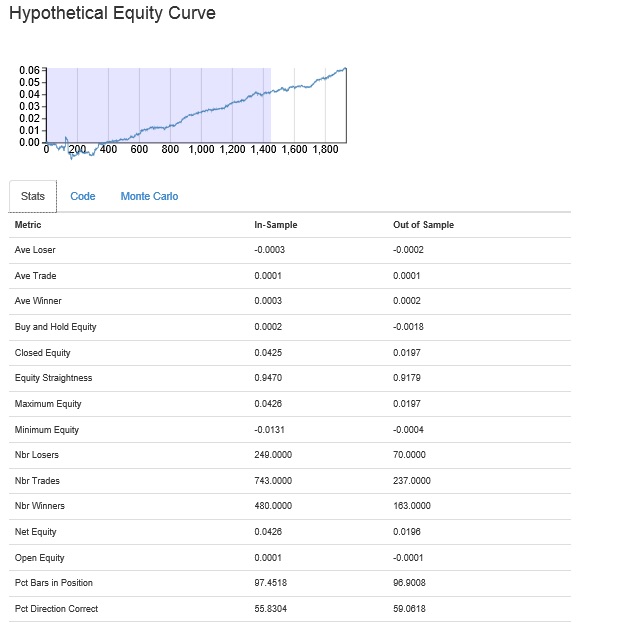The height and width of the screenshot is (623, 618).
Task: Switch to the Stats tab
Action: click(33, 196)
